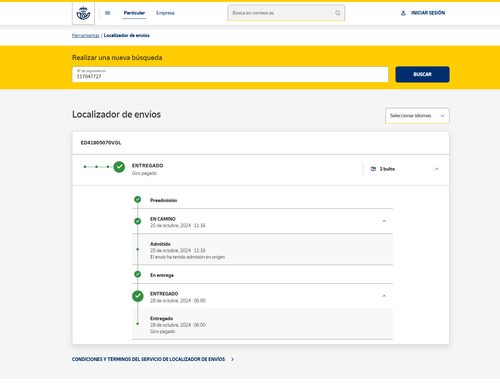Image resolution: width=500 pixels, height=388 pixels.
Task: Open the hamburger menu icon
Action: (107, 13)
